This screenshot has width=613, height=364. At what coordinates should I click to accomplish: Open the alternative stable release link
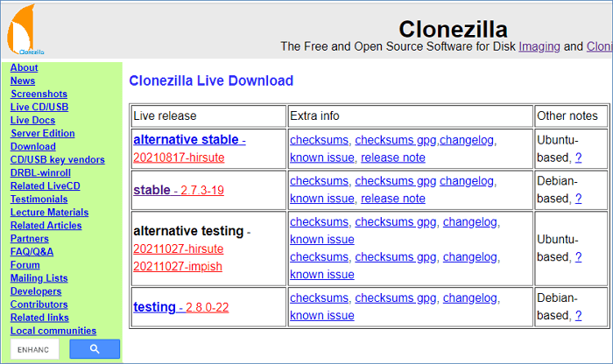click(x=187, y=139)
